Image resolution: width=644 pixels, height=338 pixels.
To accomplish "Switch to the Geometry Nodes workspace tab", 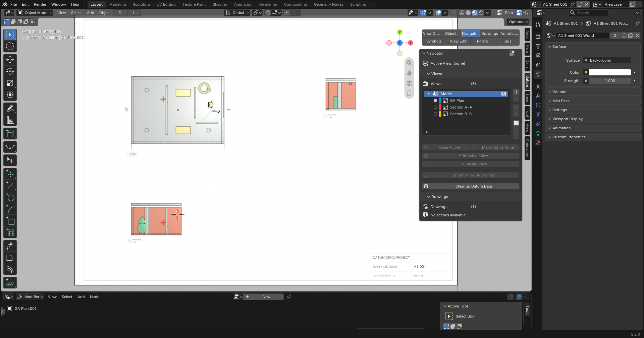I will click(328, 4).
